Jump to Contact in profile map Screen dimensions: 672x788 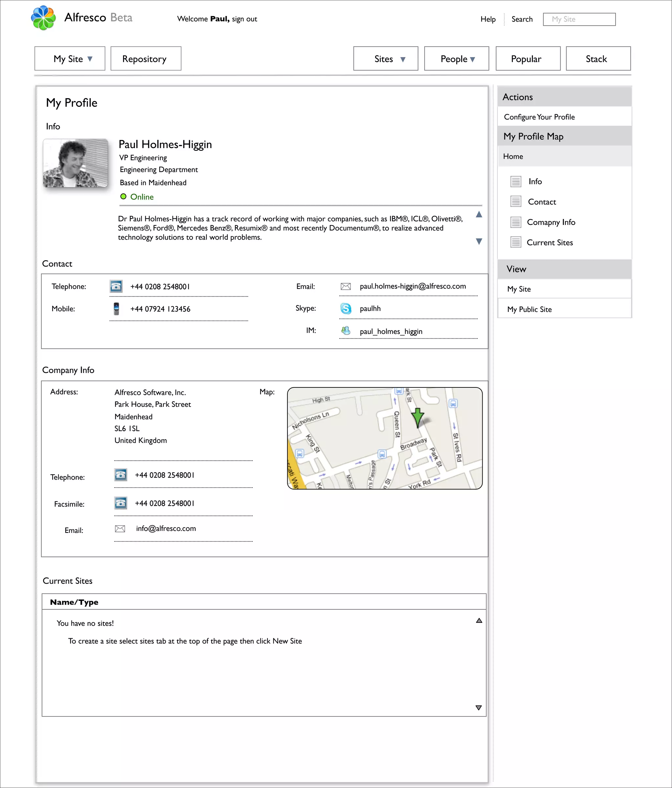tap(542, 202)
